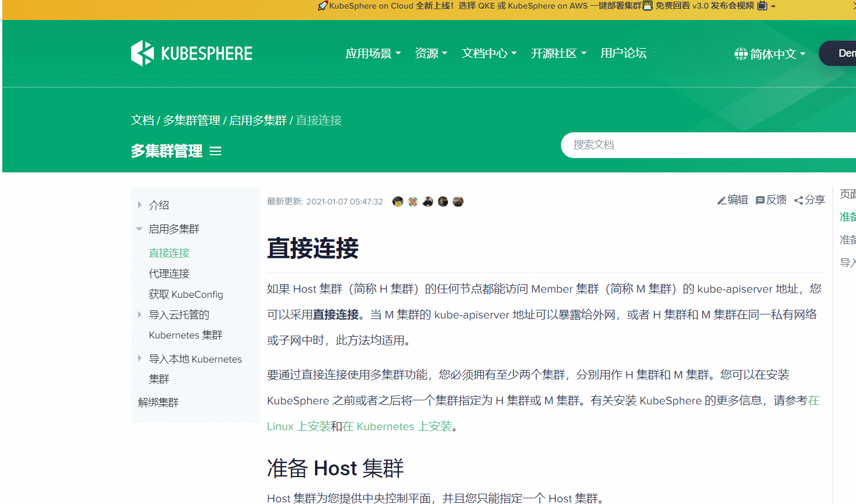Click the first contributor avatar
The width and height of the screenshot is (856, 504).
pyautogui.click(x=398, y=202)
